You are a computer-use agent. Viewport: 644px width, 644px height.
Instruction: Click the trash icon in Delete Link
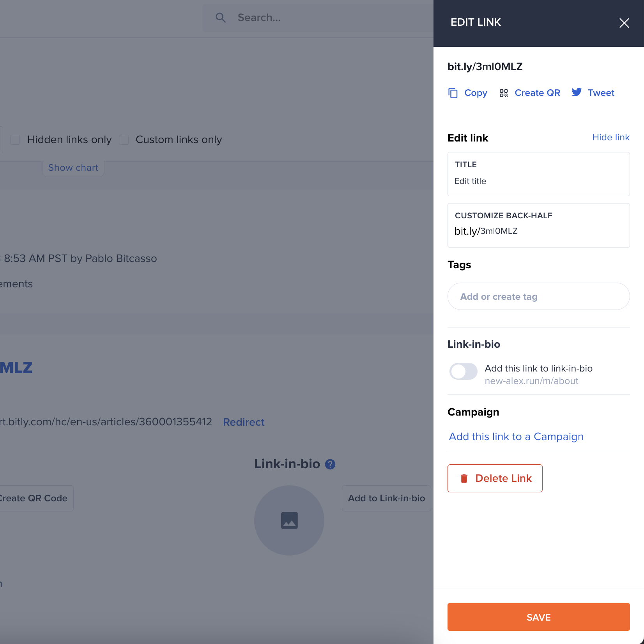[x=464, y=478]
